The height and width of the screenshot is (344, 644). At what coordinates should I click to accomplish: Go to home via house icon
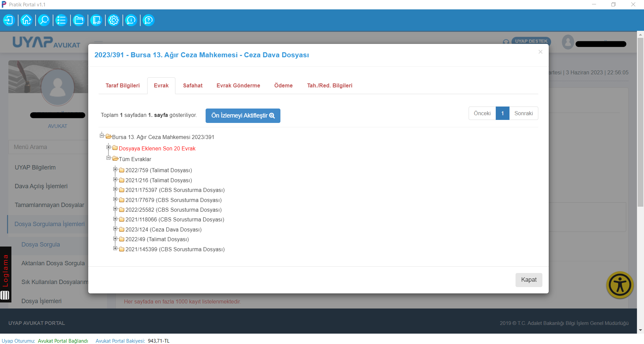(26, 20)
